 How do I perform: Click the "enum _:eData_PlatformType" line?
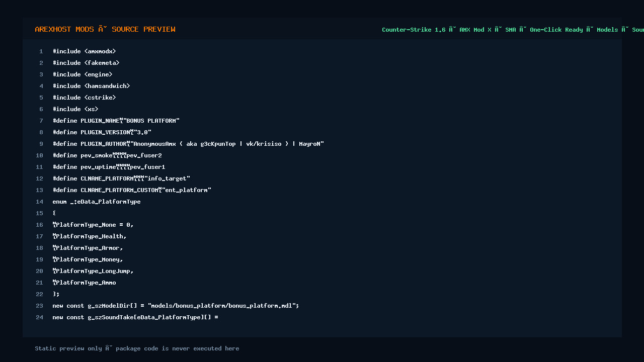click(x=97, y=202)
